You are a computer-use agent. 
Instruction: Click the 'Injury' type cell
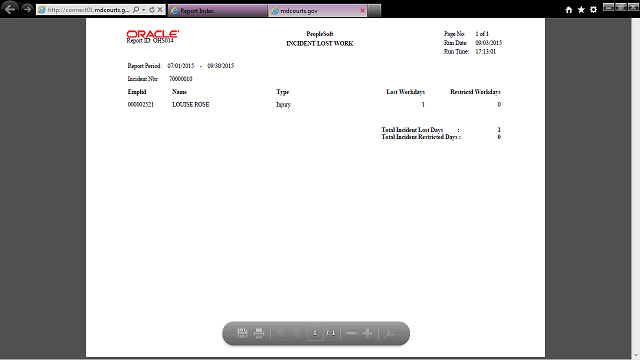(x=283, y=104)
